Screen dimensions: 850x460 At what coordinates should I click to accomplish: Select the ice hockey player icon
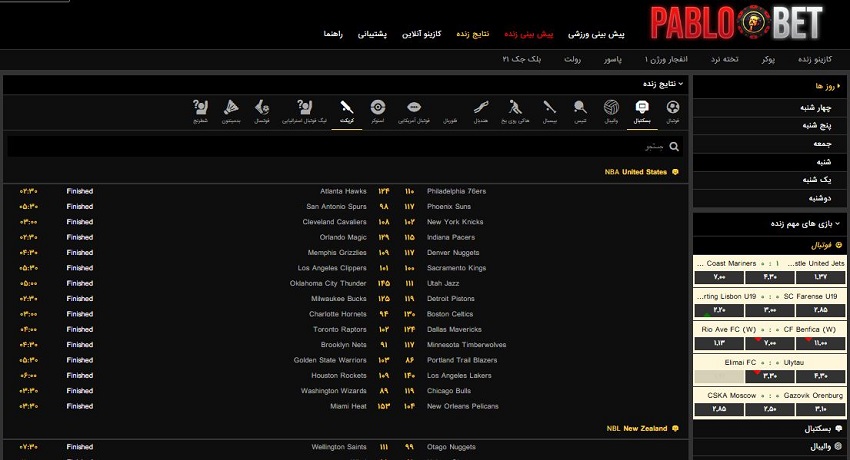tap(515, 107)
